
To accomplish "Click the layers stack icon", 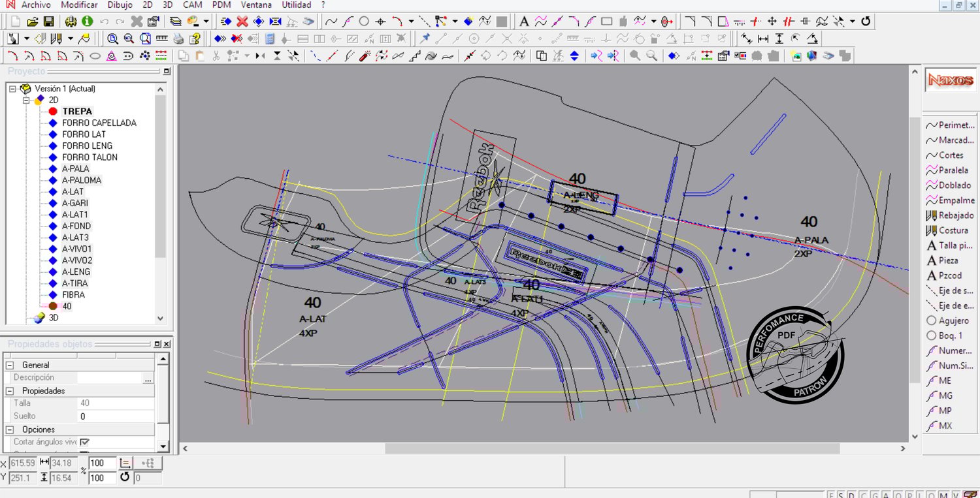I will [175, 22].
